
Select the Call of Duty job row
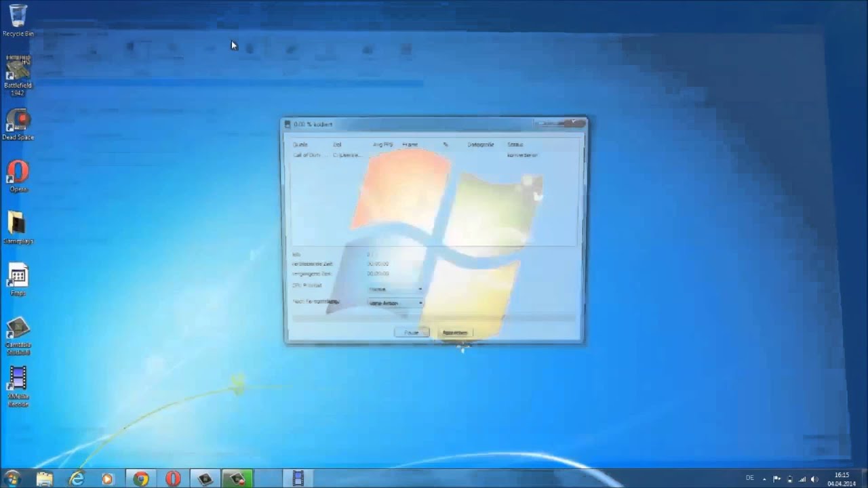point(433,155)
